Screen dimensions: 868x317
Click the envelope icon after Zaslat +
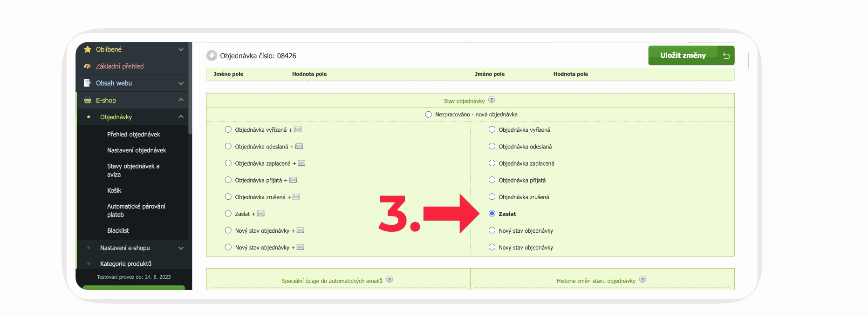[x=261, y=214]
